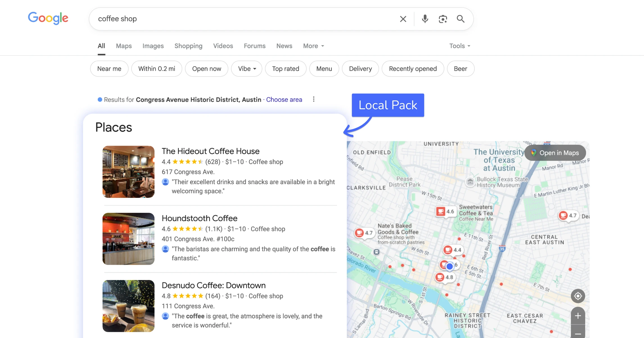This screenshot has width=644, height=338.
Task: Switch to the Images tab
Action: point(153,46)
